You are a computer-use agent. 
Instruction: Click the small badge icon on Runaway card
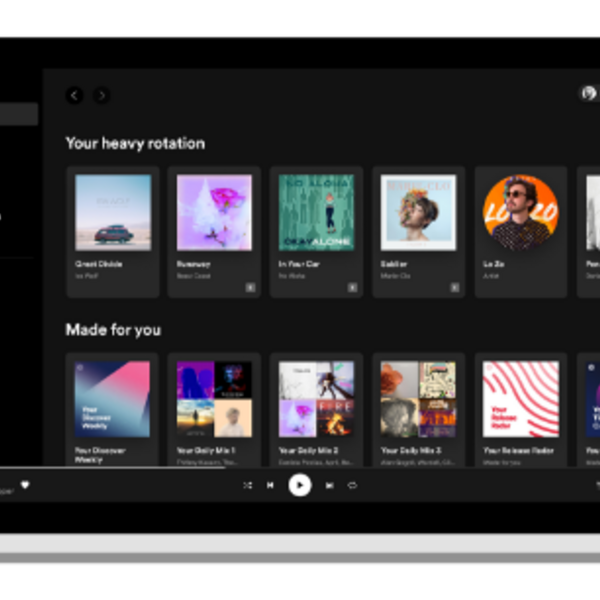250,287
